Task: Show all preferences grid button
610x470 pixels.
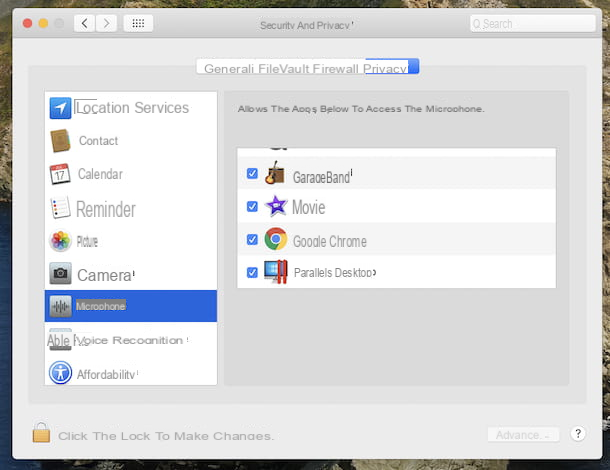Action: tap(138, 23)
